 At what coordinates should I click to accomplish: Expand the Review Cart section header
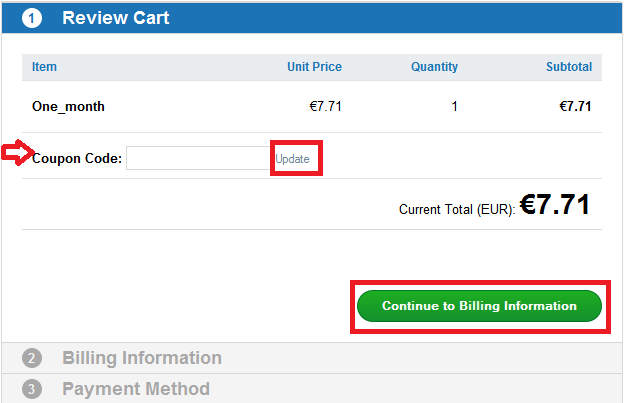[x=116, y=18]
